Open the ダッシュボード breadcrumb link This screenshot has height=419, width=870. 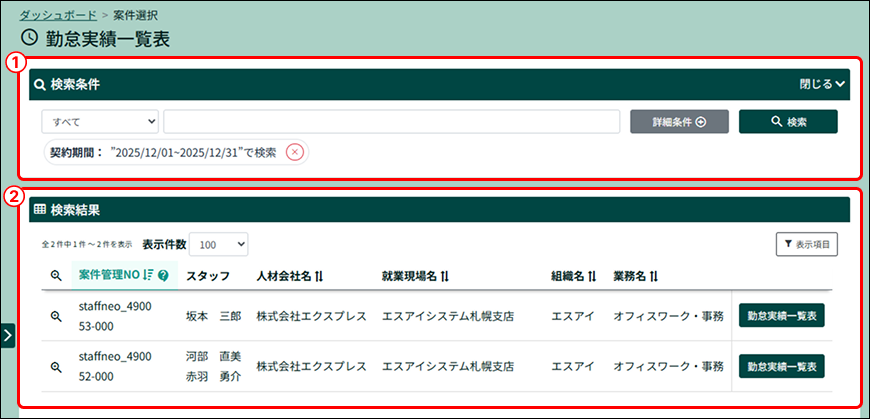point(58,15)
